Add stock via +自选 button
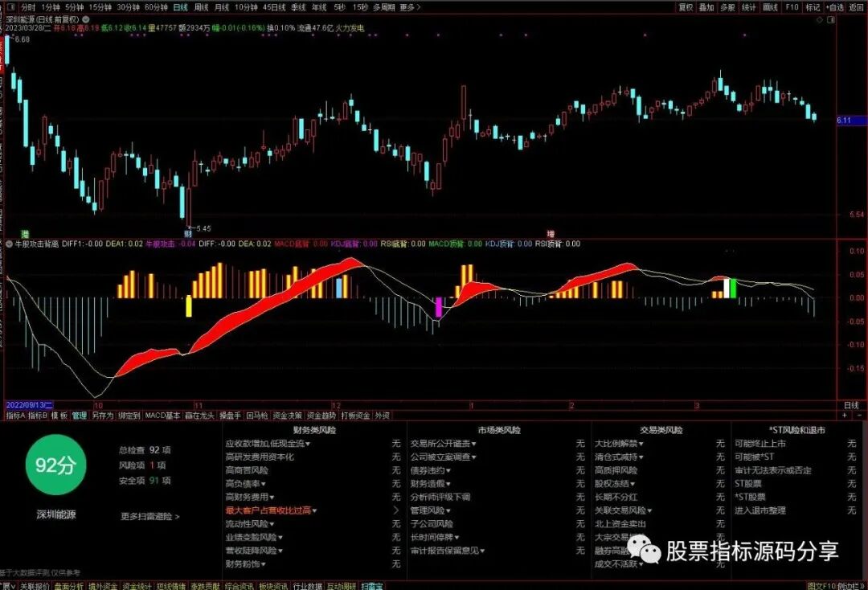Viewport: 868px width, 590px height. tap(835, 7)
